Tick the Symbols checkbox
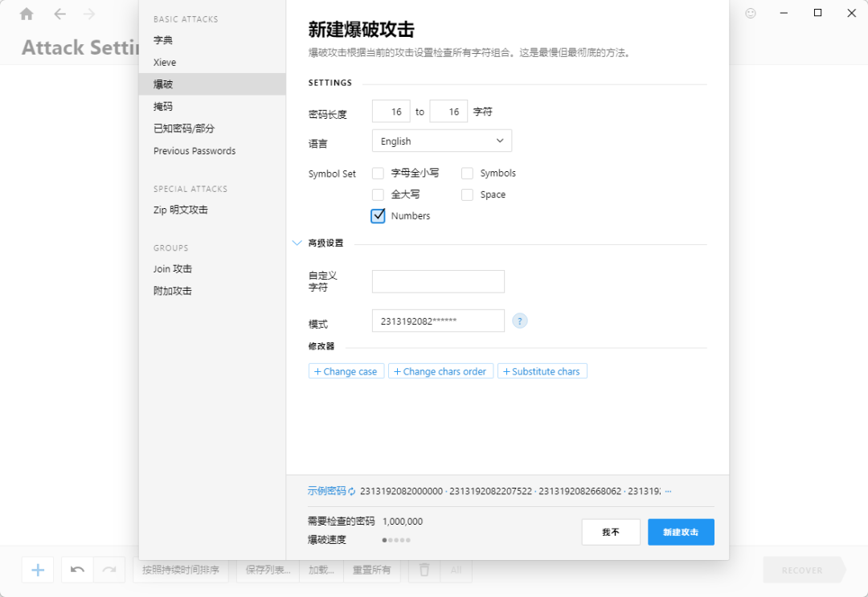The height and width of the screenshot is (597, 868). (x=467, y=174)
